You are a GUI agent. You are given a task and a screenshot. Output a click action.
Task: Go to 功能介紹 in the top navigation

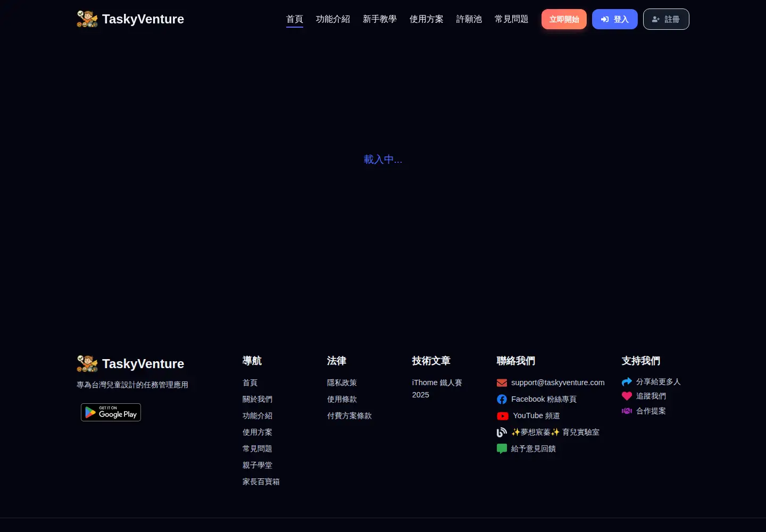(x=333, y=19)
